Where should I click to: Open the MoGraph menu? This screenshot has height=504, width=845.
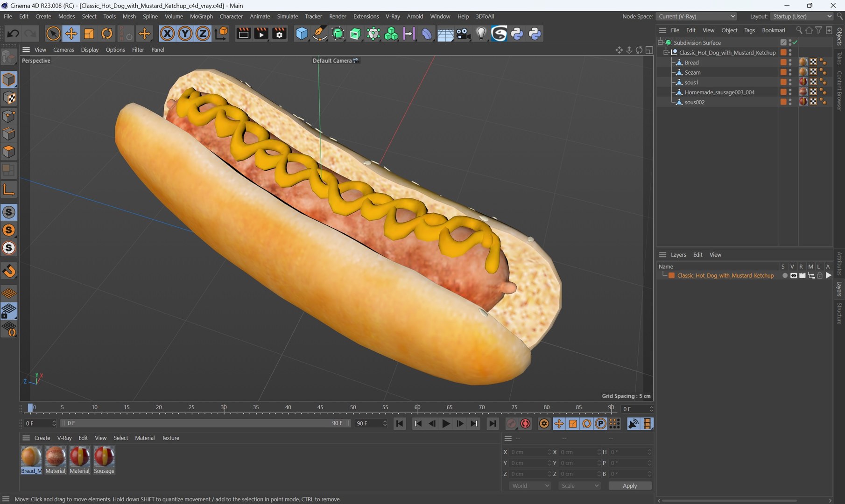point(201,16)
